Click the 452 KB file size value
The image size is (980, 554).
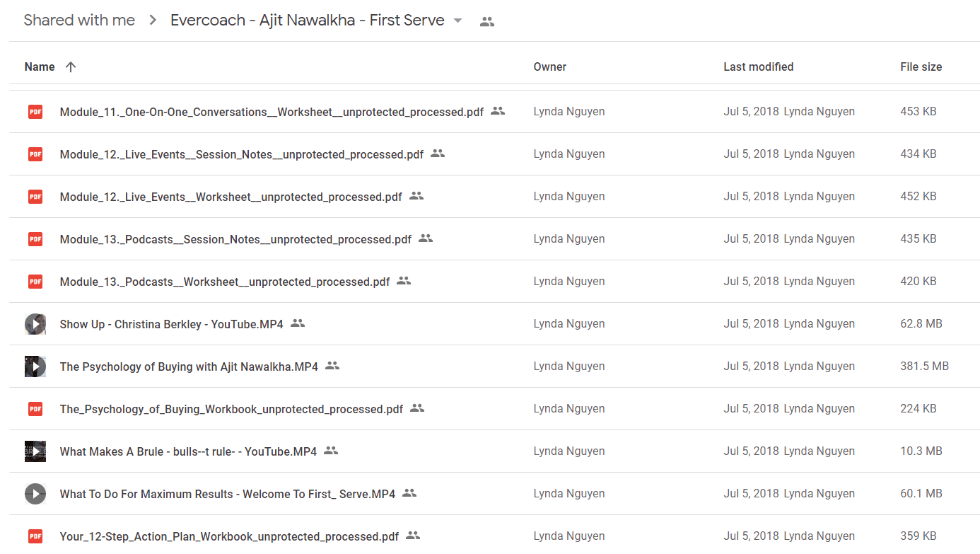point(918,196)
